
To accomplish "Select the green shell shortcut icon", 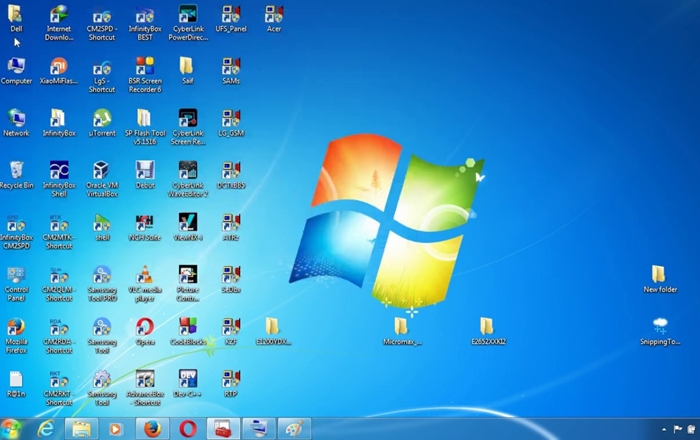I will [x=102, y=228].
